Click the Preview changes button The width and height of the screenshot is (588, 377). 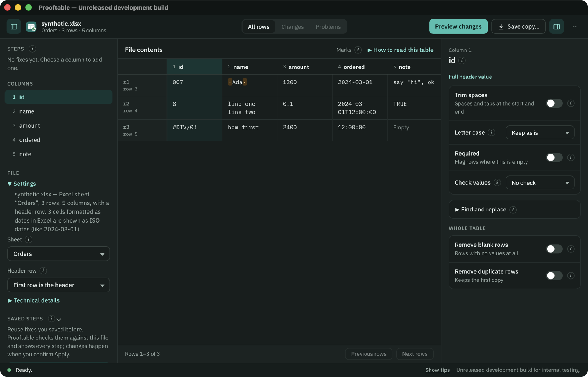(458, 26)
